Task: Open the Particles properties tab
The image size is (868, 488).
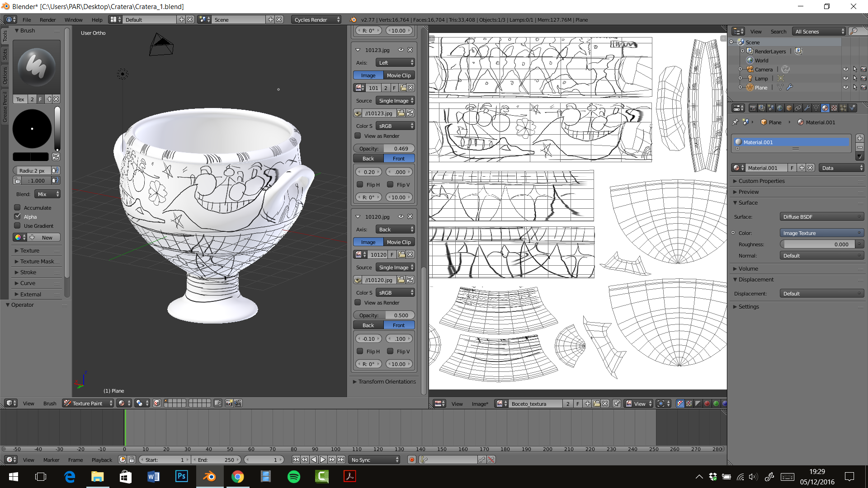Action: (x=843, y=108)
